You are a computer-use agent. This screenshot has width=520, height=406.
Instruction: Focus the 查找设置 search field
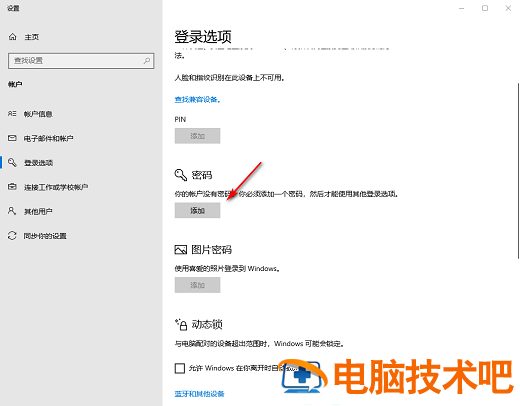click(81, 61)
